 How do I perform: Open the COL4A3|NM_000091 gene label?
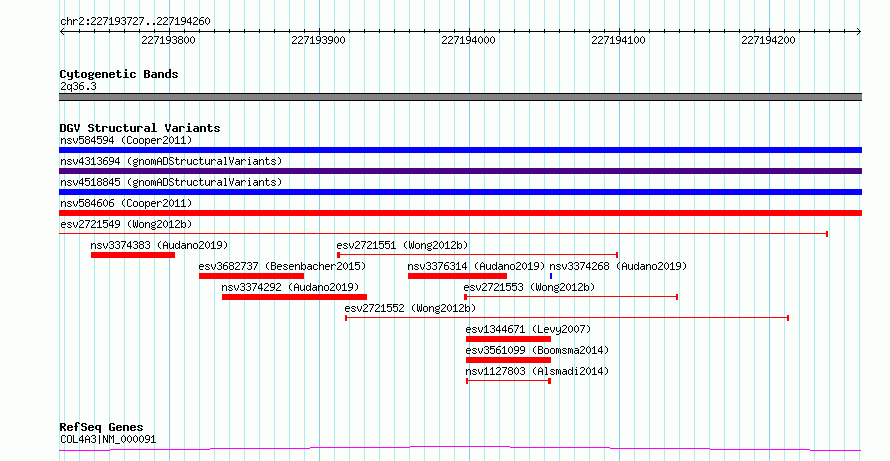click(108, 439)
